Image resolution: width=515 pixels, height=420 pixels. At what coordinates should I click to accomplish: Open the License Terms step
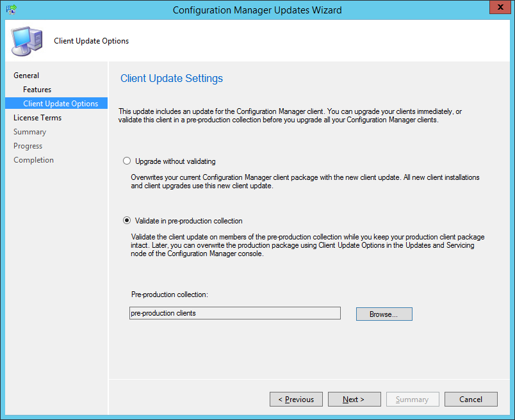coord(37,118)
